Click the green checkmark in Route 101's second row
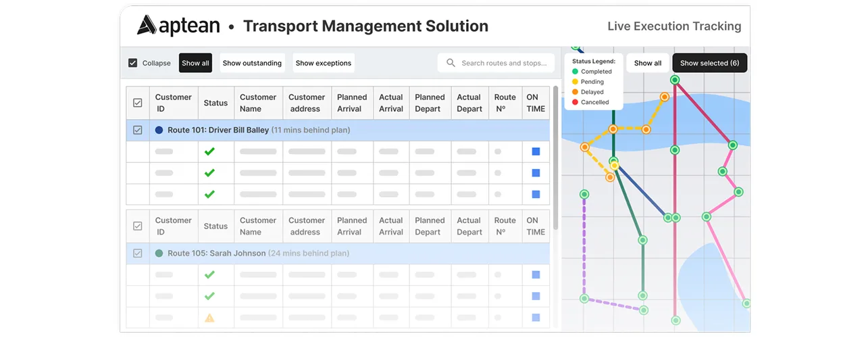 pos(209,173)
